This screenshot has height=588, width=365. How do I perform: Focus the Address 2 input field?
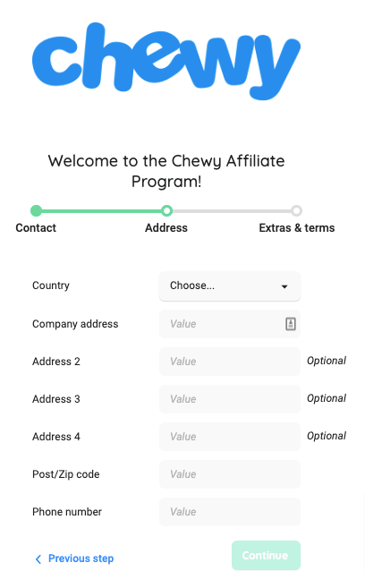click(x=230, y=362)
